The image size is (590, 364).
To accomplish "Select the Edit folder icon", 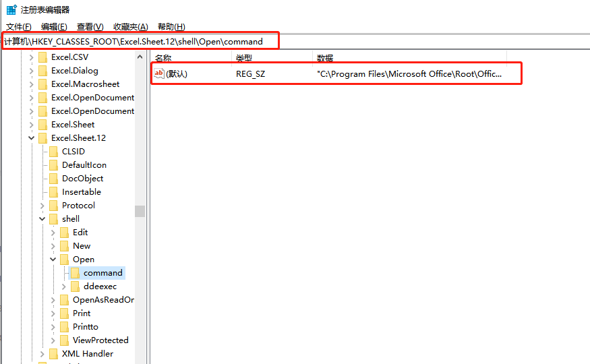I will pos(64,233).
